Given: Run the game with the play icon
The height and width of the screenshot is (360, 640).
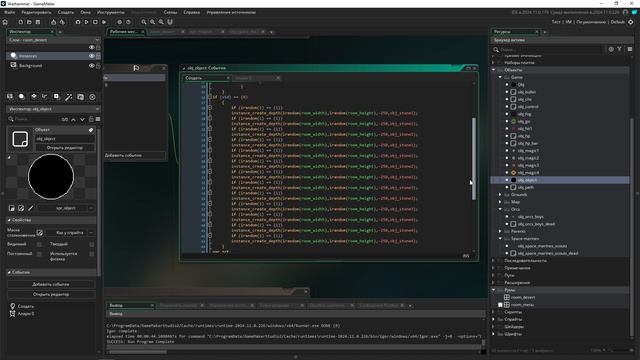Looking at the screenshot, I should pyautogui.click(x=87, y=22).
